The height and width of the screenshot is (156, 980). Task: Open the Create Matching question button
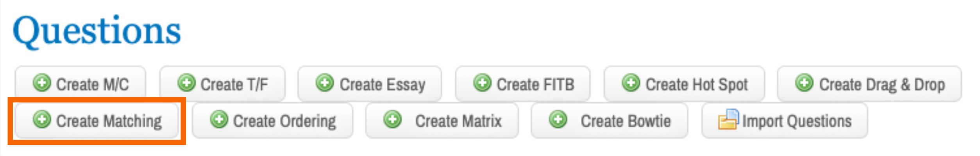(x=97, y=120)
